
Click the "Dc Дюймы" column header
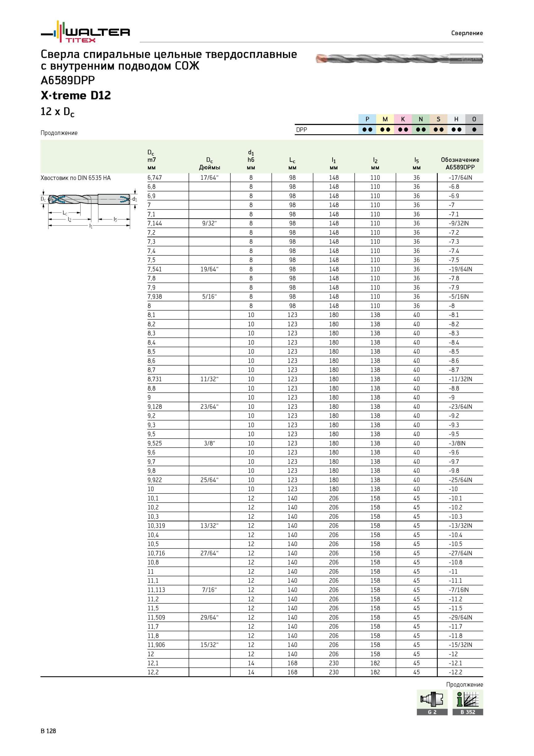point(209,164)
